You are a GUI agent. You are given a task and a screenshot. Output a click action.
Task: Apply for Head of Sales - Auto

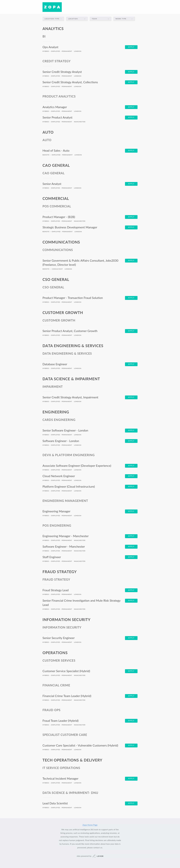(131, 151)
